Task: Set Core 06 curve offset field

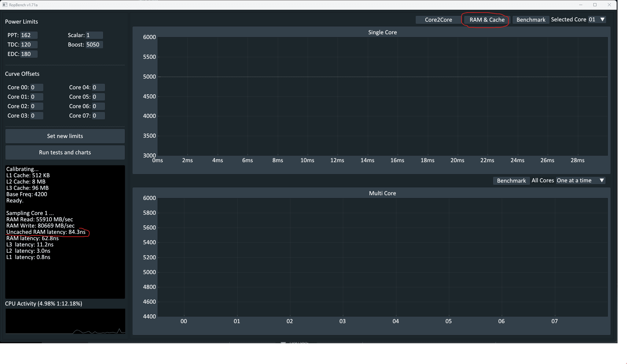Action: pos(98,106)
